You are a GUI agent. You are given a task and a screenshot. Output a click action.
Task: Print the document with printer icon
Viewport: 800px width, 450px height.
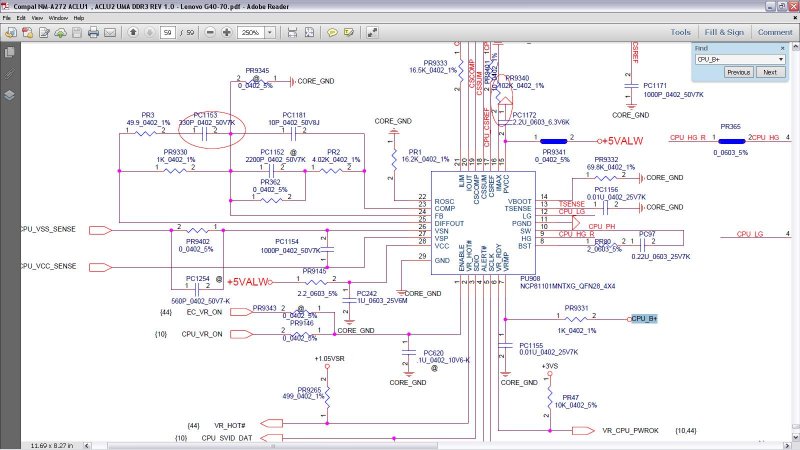point(93,32)
